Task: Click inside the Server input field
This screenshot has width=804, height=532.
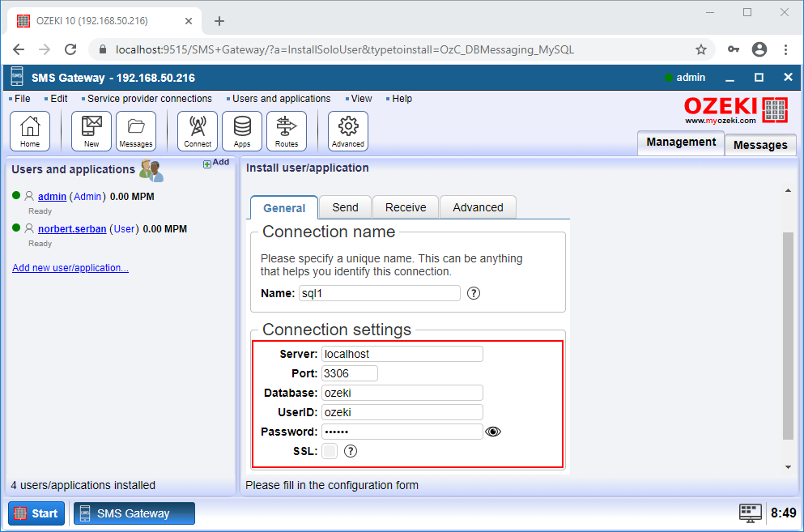Action: 402,354
